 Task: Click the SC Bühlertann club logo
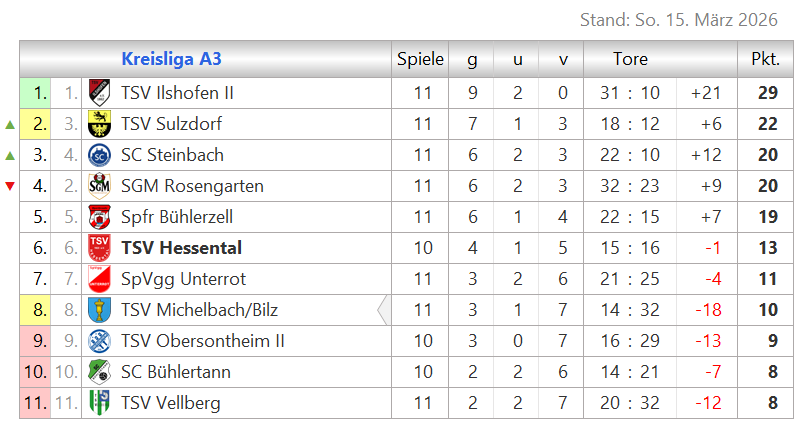click(x=99, y=372)
